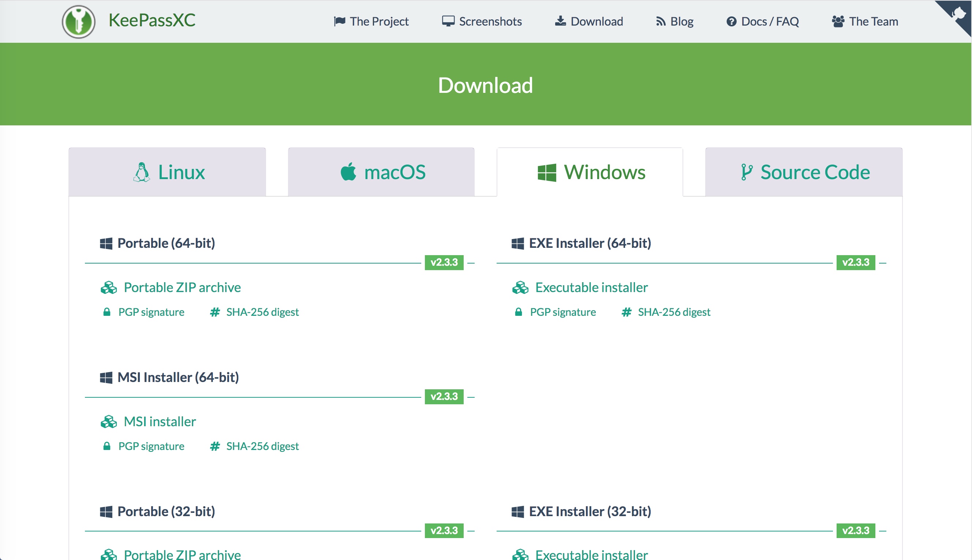Click the KeePassXC key logo icon

[x=79, y=22]
